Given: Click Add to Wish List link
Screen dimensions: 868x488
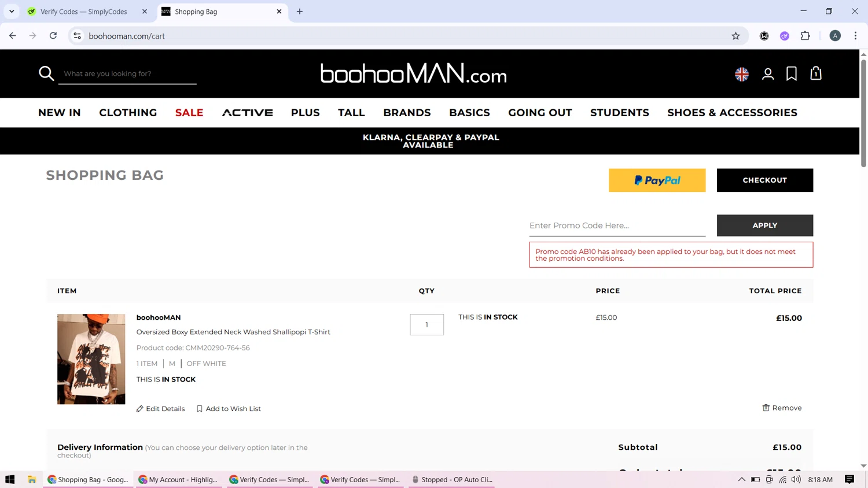Looking at the screenshot, I should 229,409.
